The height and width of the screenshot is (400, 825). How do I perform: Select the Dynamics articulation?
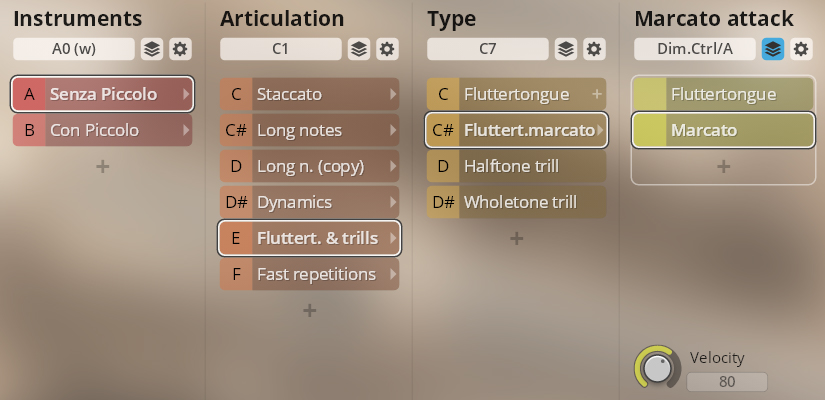click(x=309, y=202)
